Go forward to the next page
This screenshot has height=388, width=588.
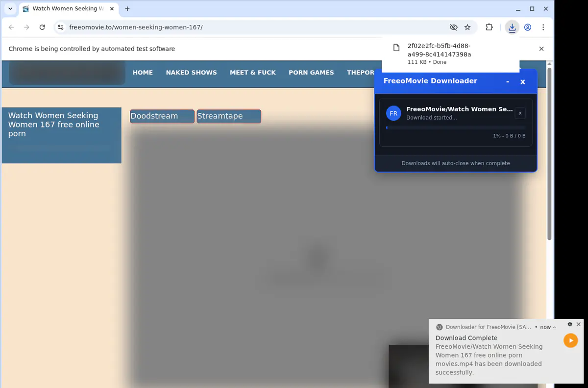[x=26, y=27]
